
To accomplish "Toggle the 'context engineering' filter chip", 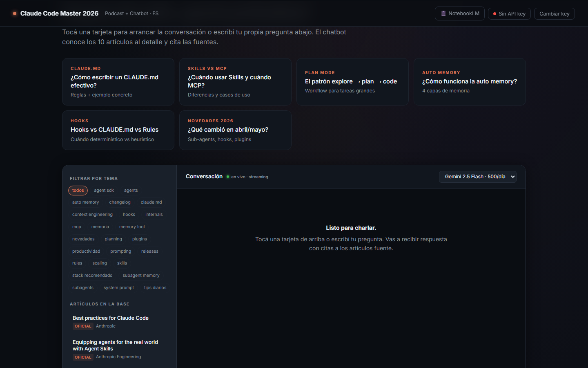I will [x=92, y=215].
